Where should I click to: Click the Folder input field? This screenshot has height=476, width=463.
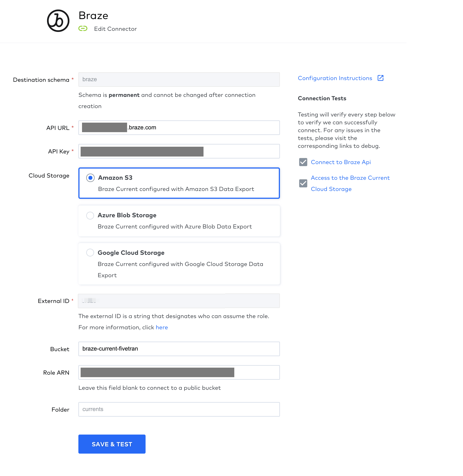point(179,409)
